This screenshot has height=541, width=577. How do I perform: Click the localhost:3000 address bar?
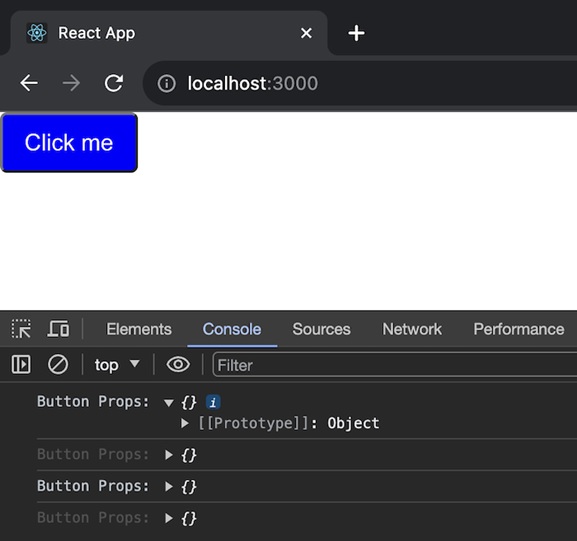(361, 84)
